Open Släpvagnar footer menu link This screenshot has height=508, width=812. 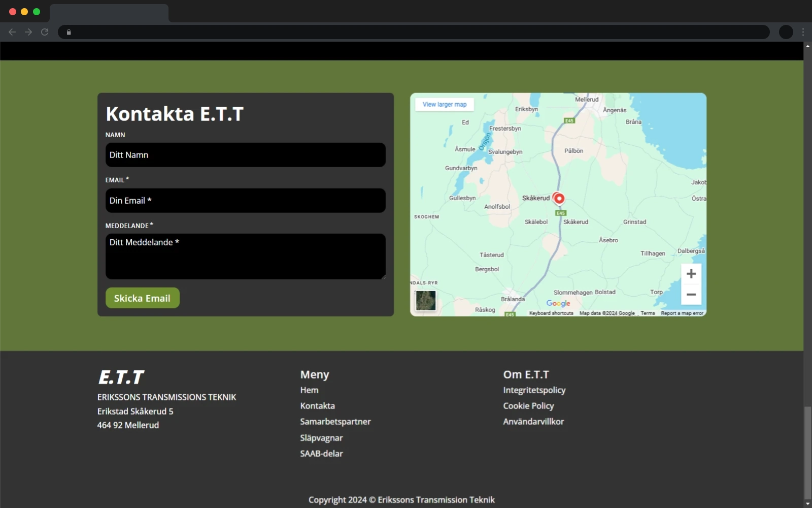pyautogui.click(x=321, y=438)
